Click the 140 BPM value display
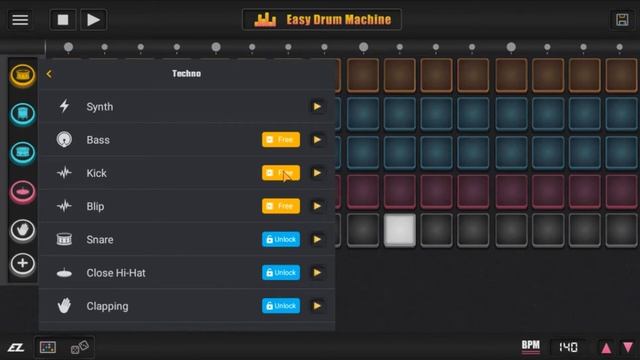This screenshot has height=360, width=640. [568, 347]
